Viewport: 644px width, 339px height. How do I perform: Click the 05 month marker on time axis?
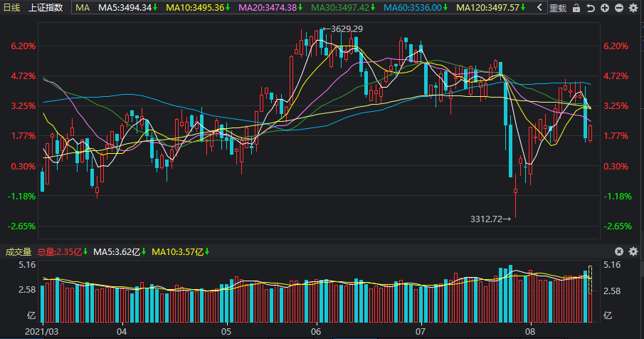pos(226,332)
